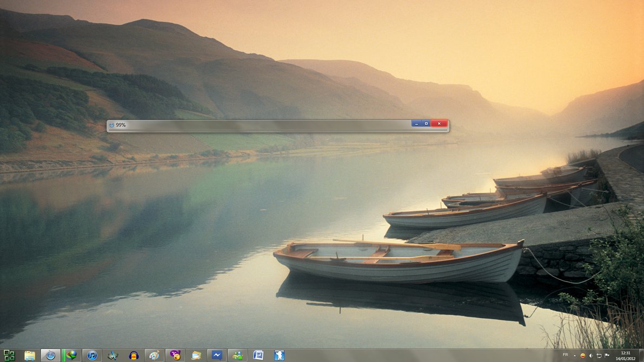Screen dimensions: 644x362
Task: Open Windows Live Messenger taskbar icon
Action: (237, 355)
